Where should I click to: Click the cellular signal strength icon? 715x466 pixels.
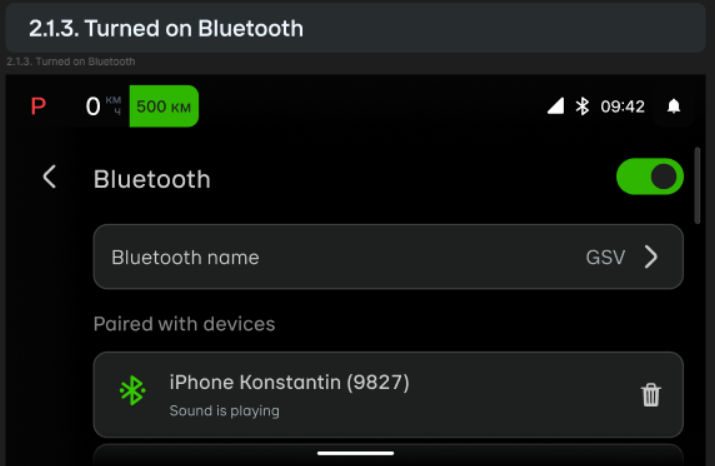point(555,106)
